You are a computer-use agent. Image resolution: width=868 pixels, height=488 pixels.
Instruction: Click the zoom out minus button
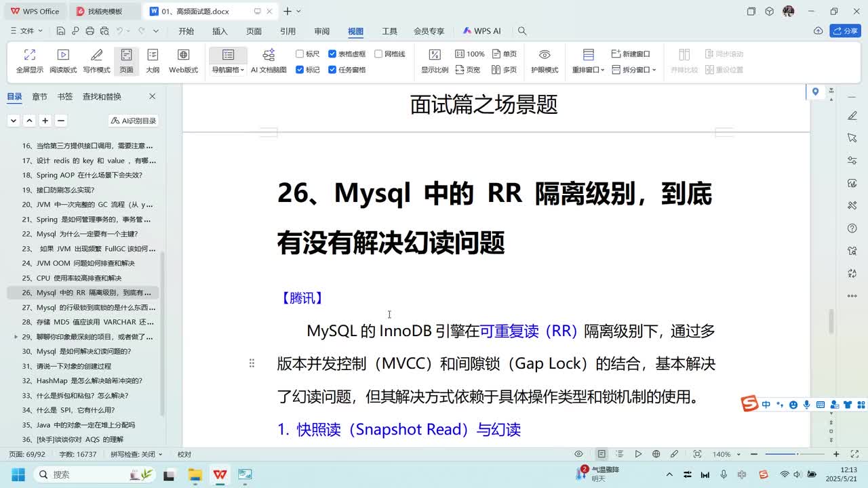click(755, 454)
